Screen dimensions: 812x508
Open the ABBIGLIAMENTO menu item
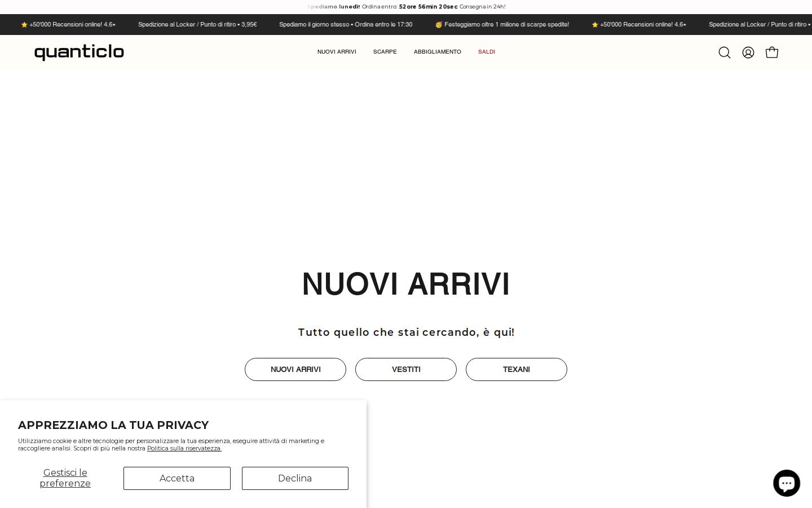click(x=438, y=52)
